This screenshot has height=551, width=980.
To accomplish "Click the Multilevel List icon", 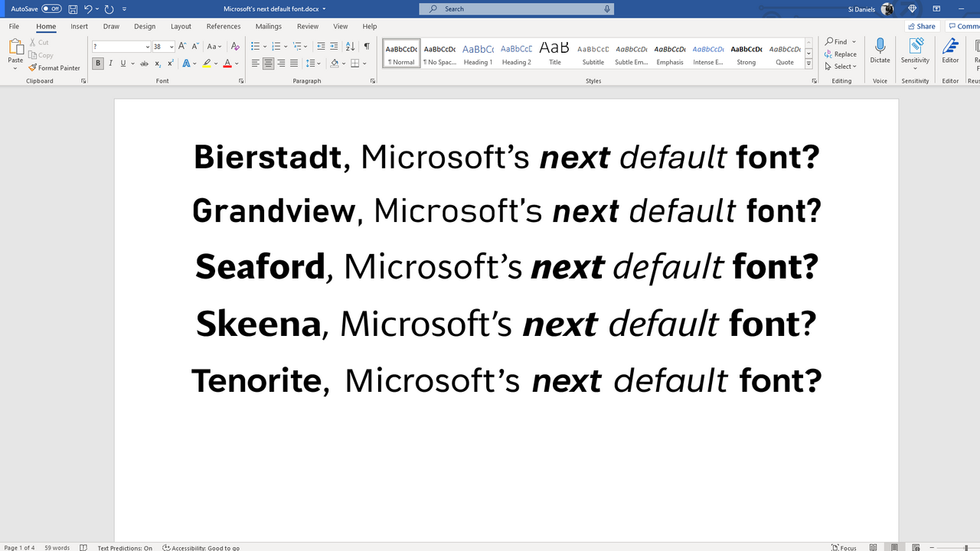I will click(296, 47).
